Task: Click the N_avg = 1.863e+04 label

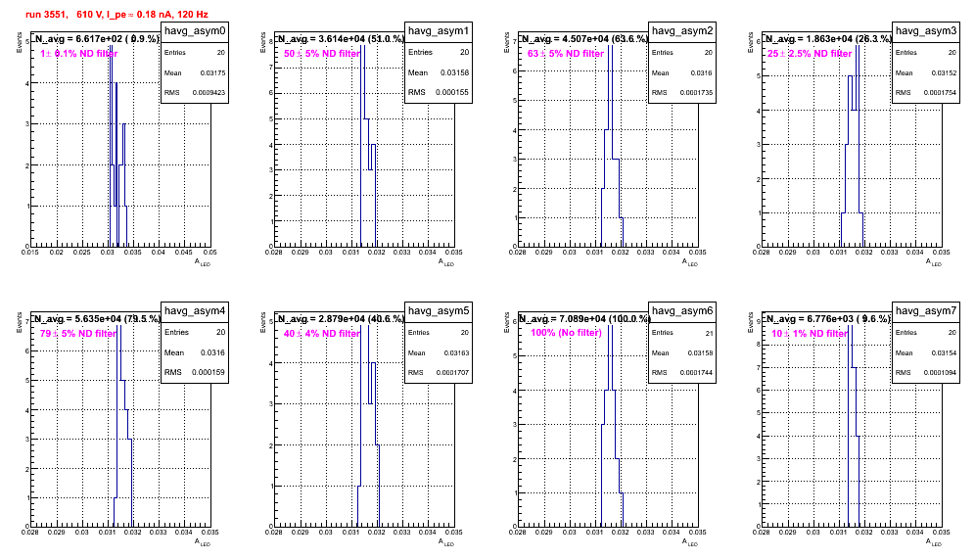Action: [x=828, y=38]
